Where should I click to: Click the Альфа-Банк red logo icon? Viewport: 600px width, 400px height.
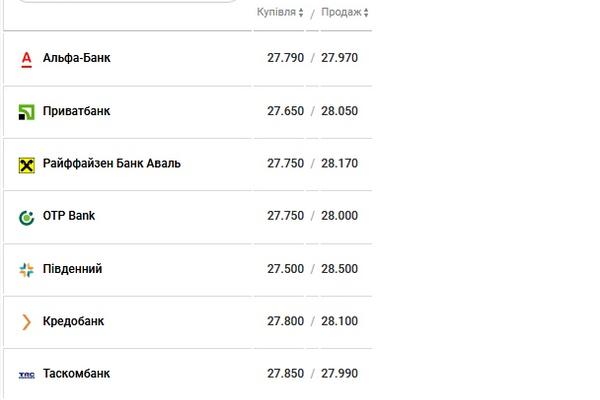[26, 59]
